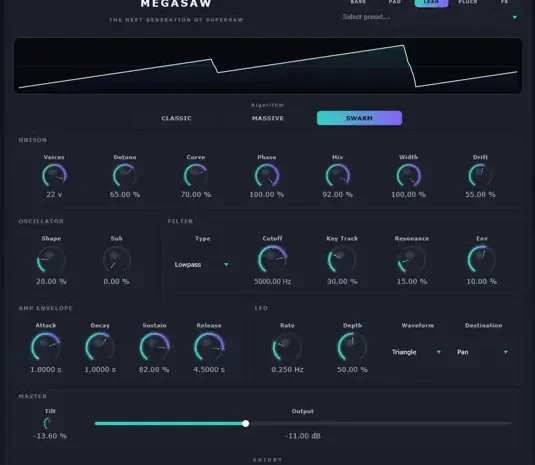Click the Cutoff value 5000.00 Hz

272,281
